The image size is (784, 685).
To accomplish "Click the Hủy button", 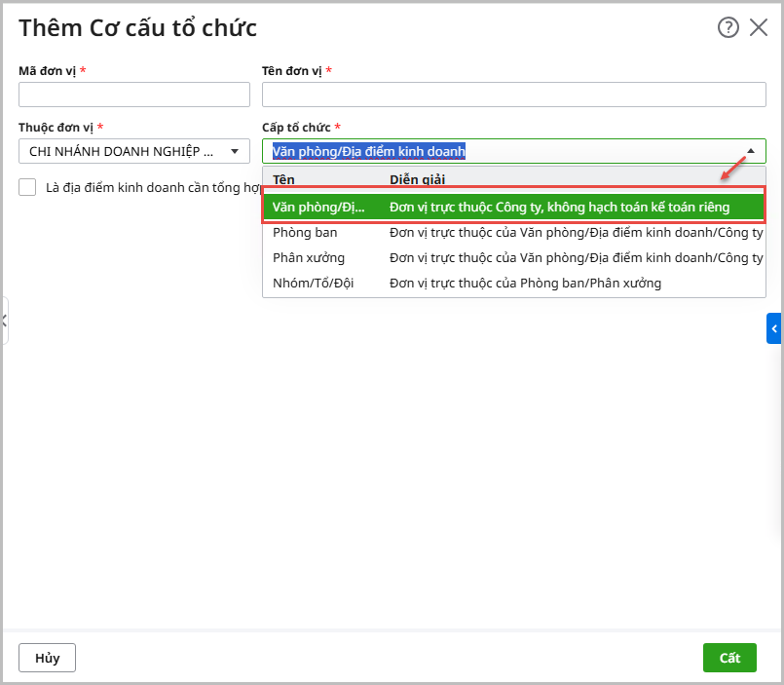I will click(x=47, y=658).
